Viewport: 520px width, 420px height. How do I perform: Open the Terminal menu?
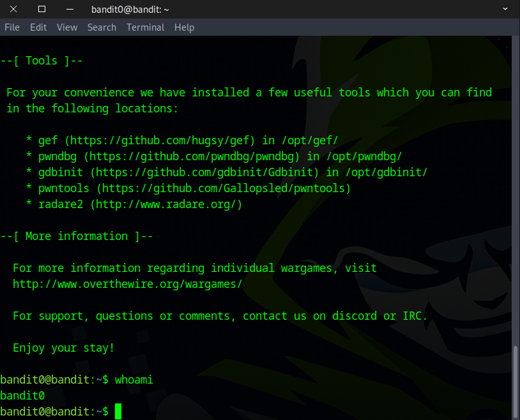click(145, 27)
